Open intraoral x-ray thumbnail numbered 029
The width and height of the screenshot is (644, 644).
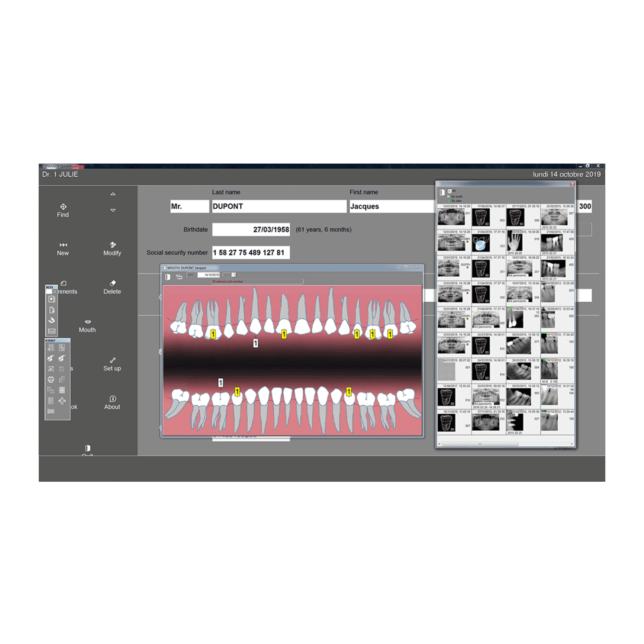click(552, 243)
